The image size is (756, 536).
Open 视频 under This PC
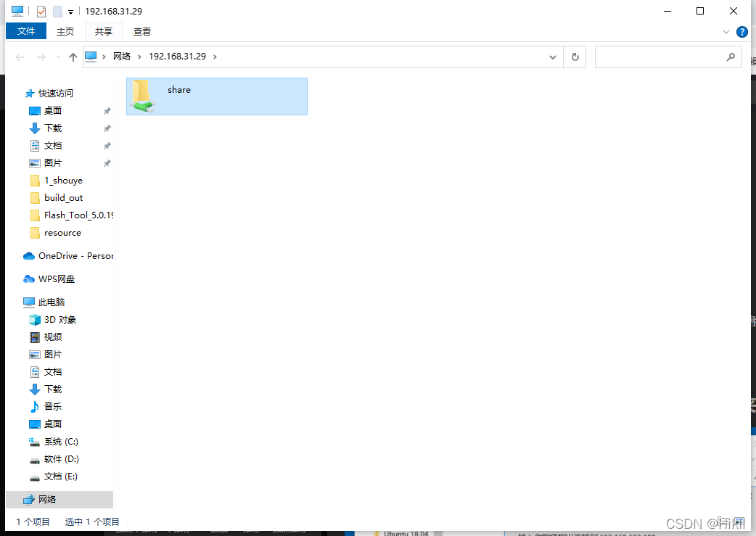click(x=53, y=337)
